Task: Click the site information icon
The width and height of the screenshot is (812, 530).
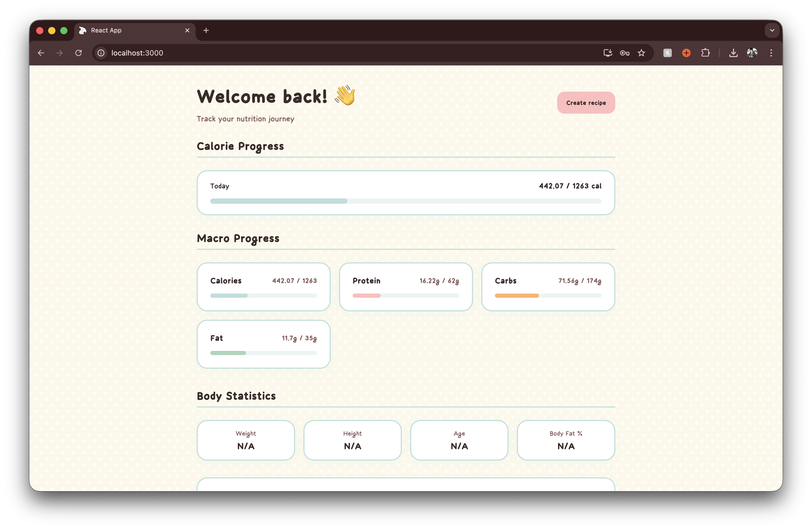Action: (x=101, y=53)
